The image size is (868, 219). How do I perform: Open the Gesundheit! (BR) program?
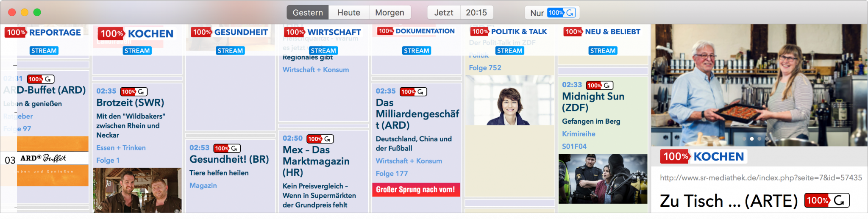(x=229, y=159)
